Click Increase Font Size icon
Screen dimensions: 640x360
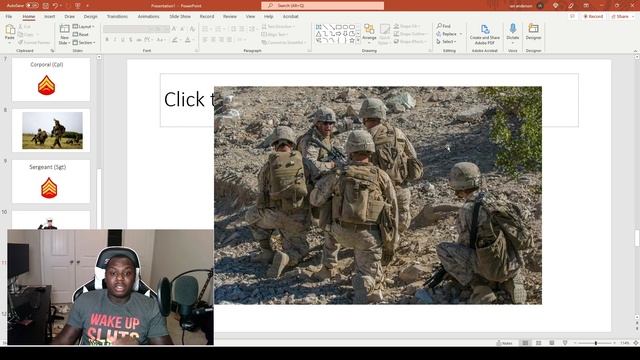click(x=174, y=29)
